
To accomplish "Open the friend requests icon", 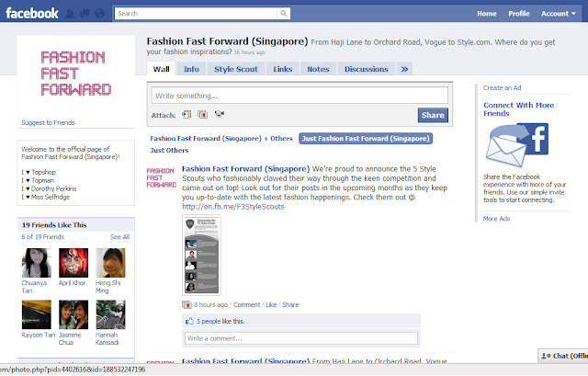I will click(70, 14).
